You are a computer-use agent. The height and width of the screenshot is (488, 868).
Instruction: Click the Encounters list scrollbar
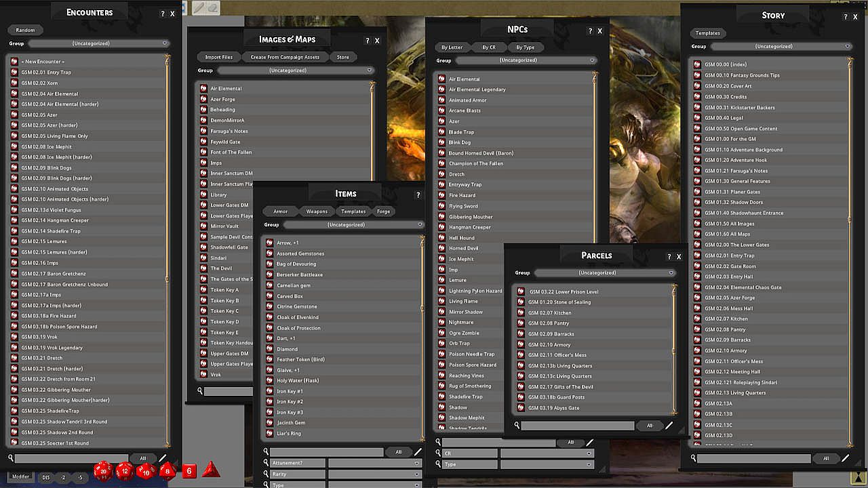click(x=167, y=251)
